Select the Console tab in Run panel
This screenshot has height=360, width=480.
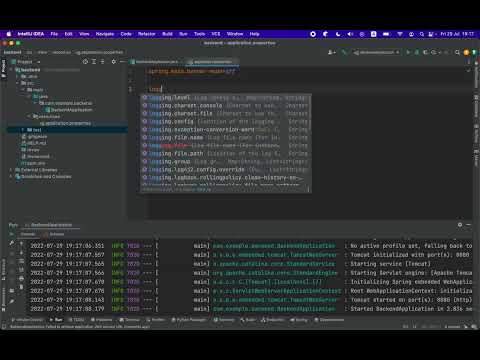[x=28, y=234]
